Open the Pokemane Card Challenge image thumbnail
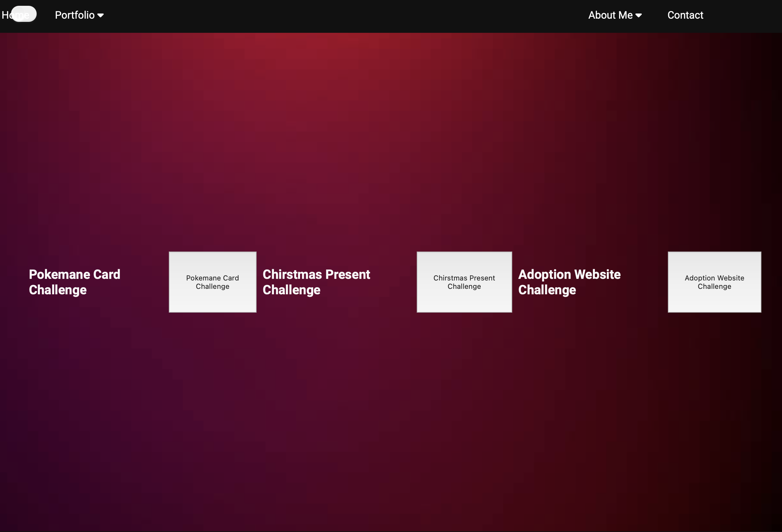 point(212,282)
